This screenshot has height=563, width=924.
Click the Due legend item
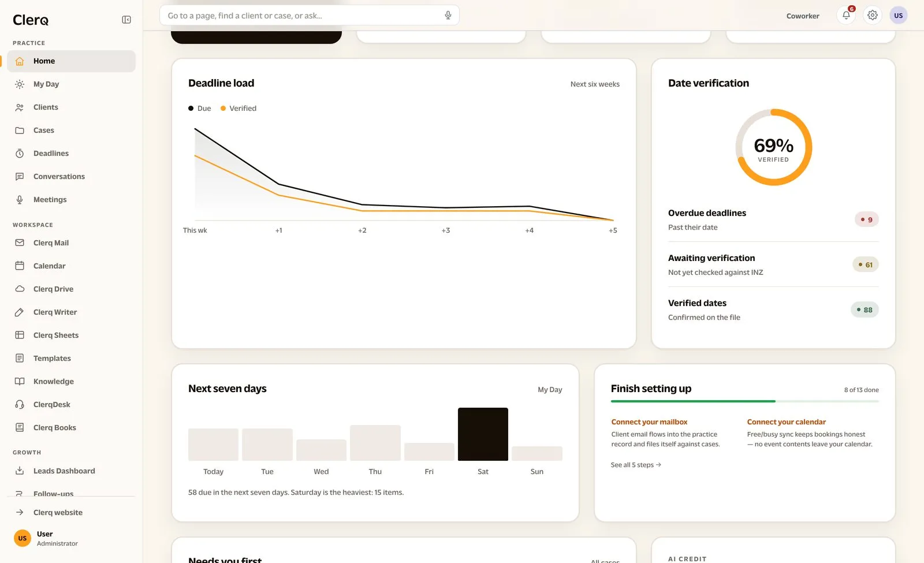(200, 109)
